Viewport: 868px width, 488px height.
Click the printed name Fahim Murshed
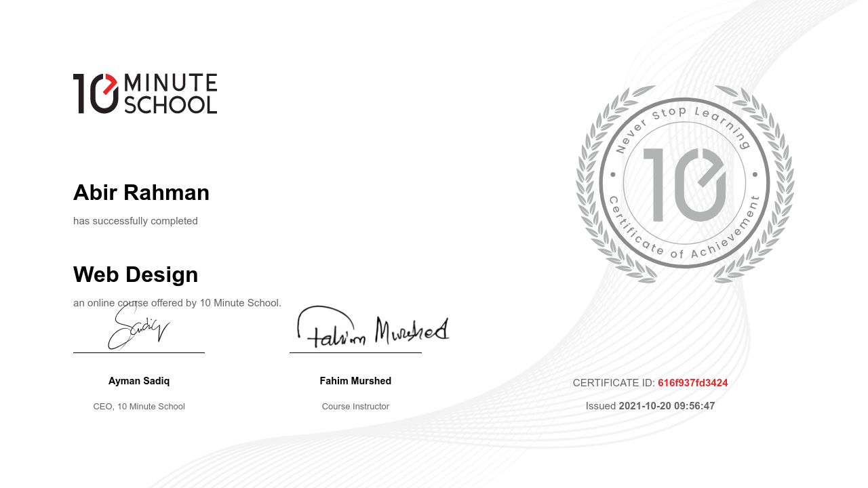(x=355, y=381)
